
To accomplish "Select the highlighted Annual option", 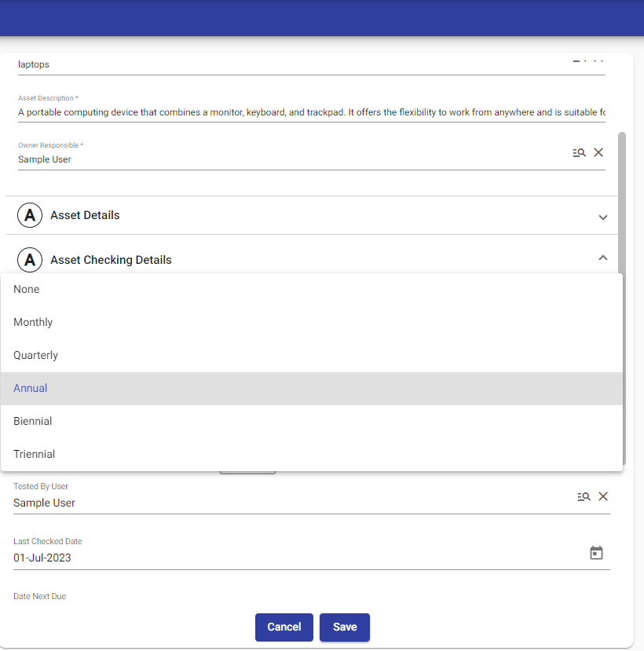I will [31, 389].
